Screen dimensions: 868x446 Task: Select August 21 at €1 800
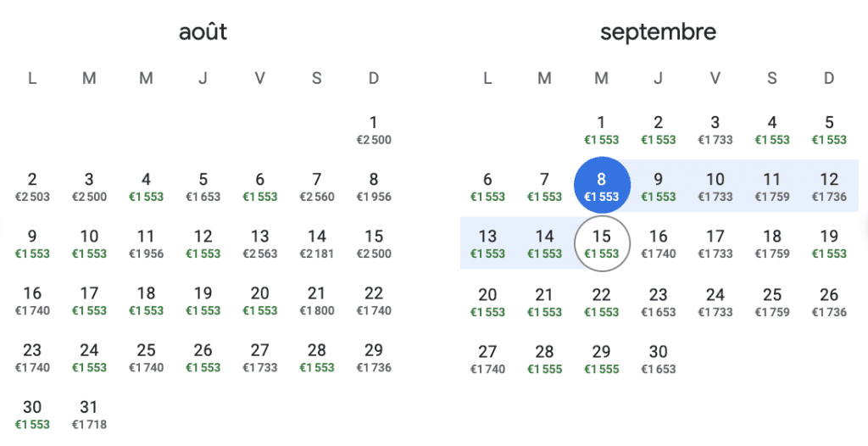point(317,301)
